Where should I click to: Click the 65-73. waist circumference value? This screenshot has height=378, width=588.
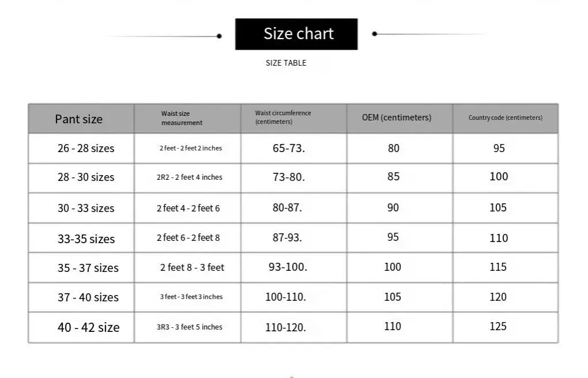(289, 148)
